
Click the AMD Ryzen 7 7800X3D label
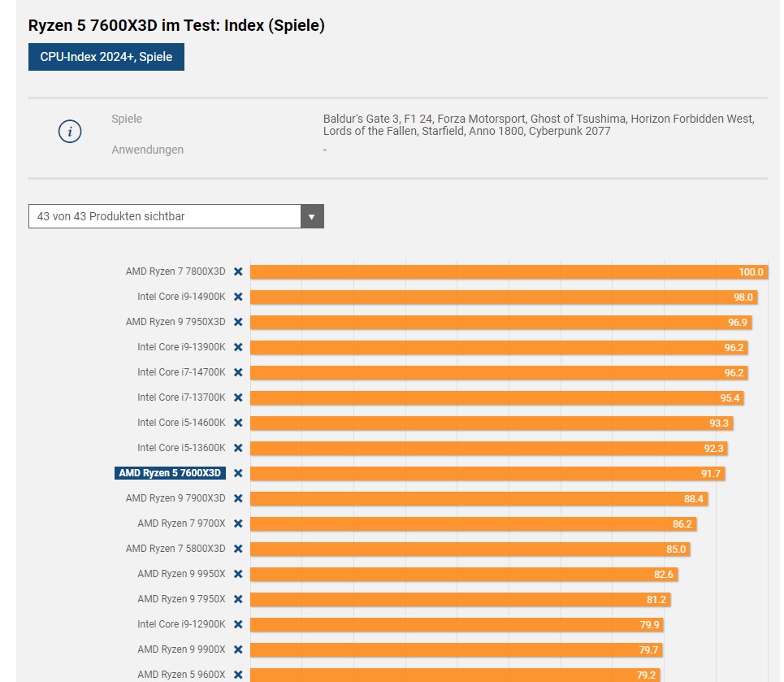175,271
